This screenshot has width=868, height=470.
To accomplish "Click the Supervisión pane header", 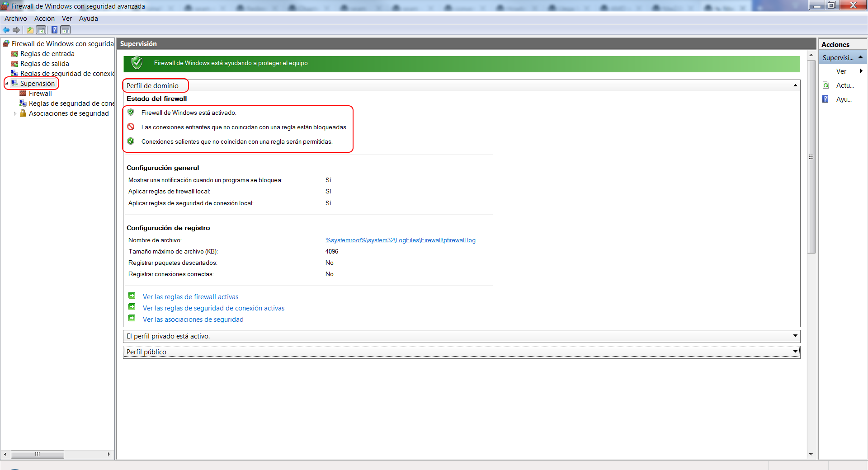I will point(466,43).
